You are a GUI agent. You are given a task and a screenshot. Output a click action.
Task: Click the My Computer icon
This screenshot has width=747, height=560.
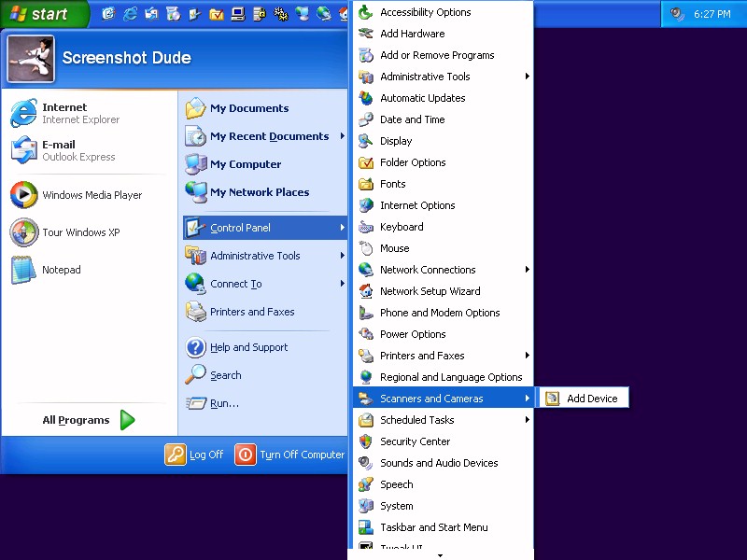pyautogui.click(x=196, y=164)
